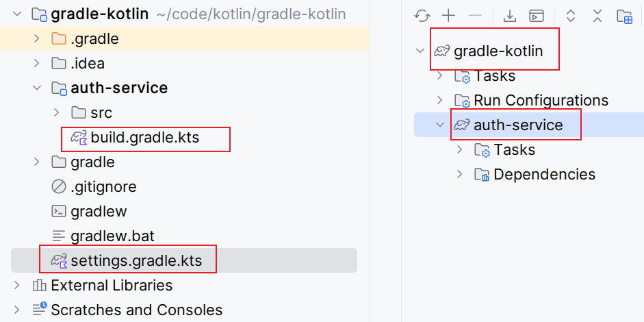
Task: Select Scratches and Consoles
Action: [x=136, y=310]
